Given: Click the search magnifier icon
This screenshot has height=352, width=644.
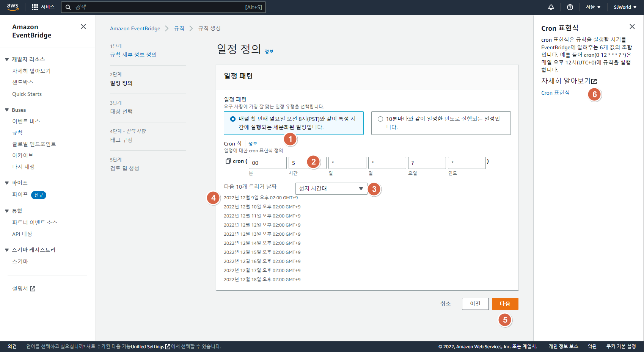Looking at the screenshot, I should click(68, 7).
